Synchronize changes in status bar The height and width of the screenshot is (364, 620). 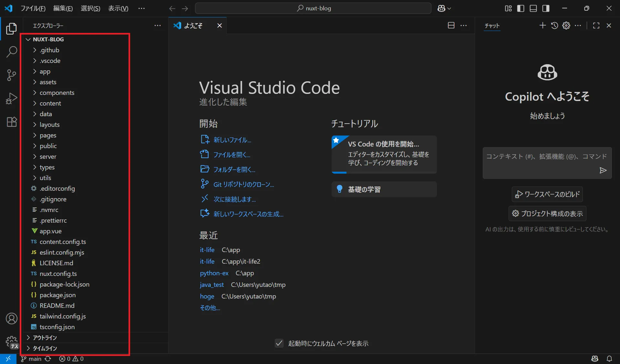pos(48,359)
